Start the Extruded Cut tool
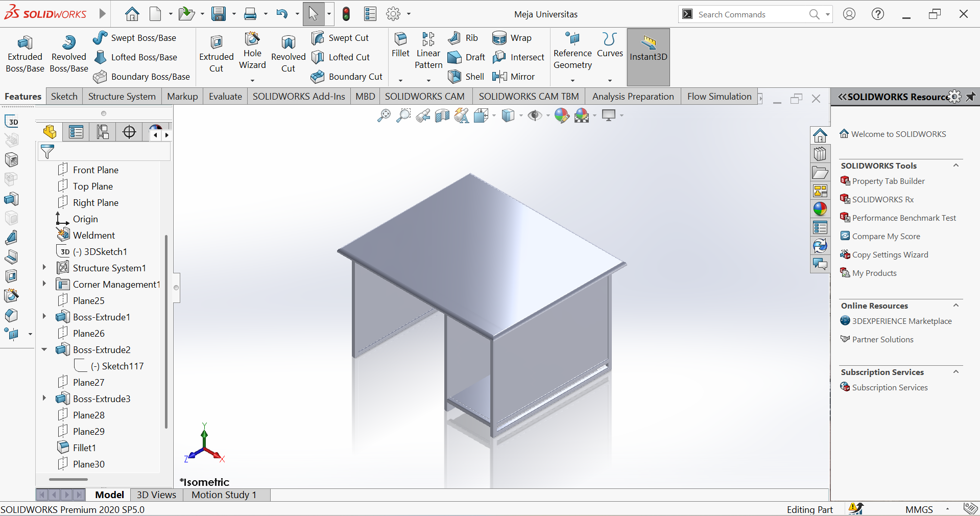This screenshot has width=980, height=516. click(216, 55)
